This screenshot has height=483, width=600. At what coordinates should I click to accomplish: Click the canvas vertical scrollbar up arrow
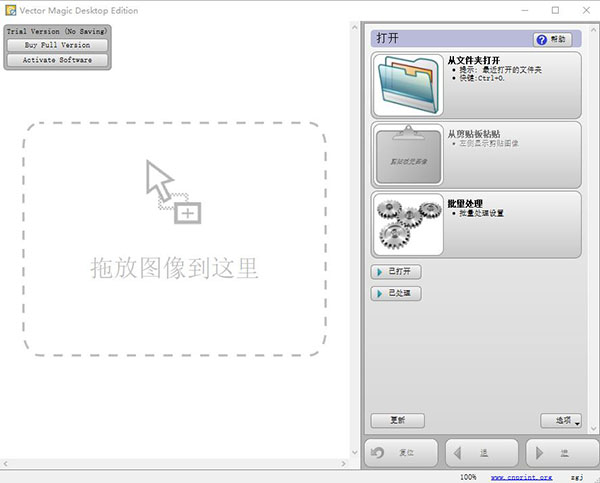pos(354,28)
